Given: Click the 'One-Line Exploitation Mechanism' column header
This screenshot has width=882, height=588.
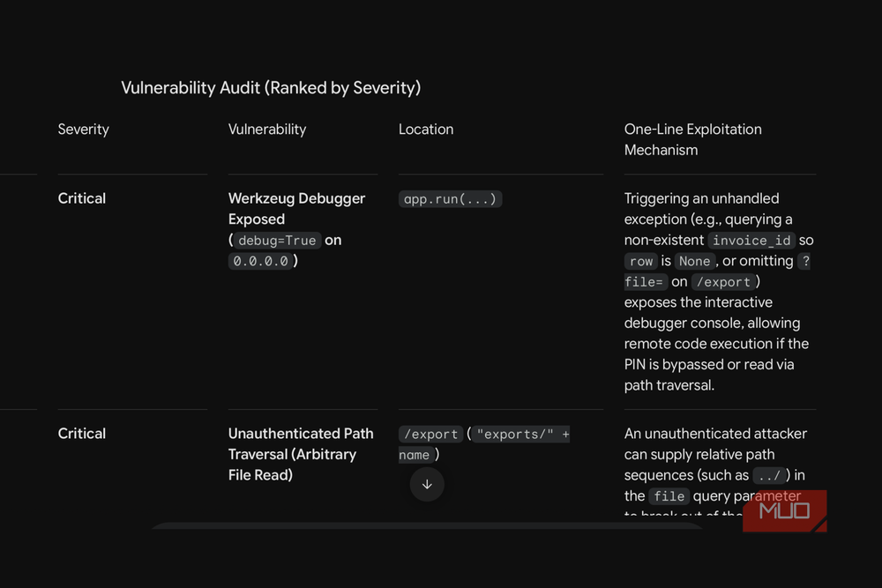Looking at the screenshot, I should point(693,139).
